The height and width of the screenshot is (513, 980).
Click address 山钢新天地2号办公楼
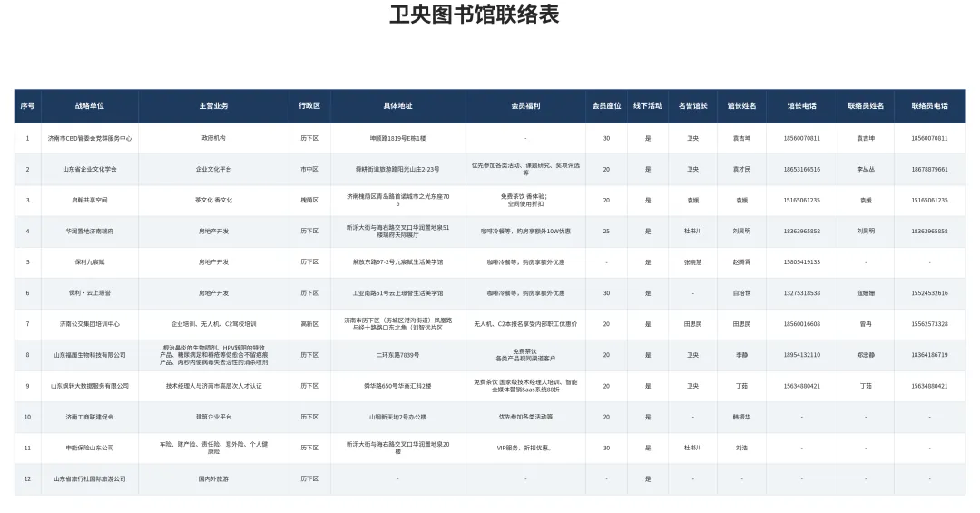point(397,417)
